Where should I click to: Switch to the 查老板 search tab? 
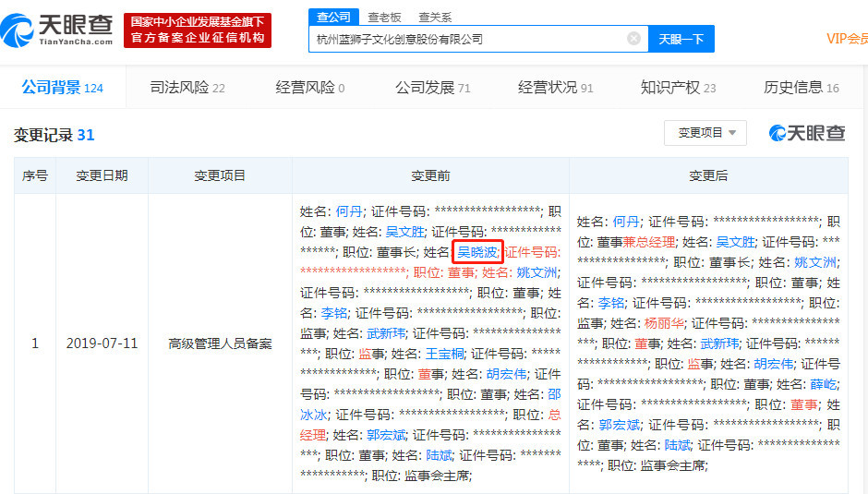pyautogui.click(x=384, y=18)
